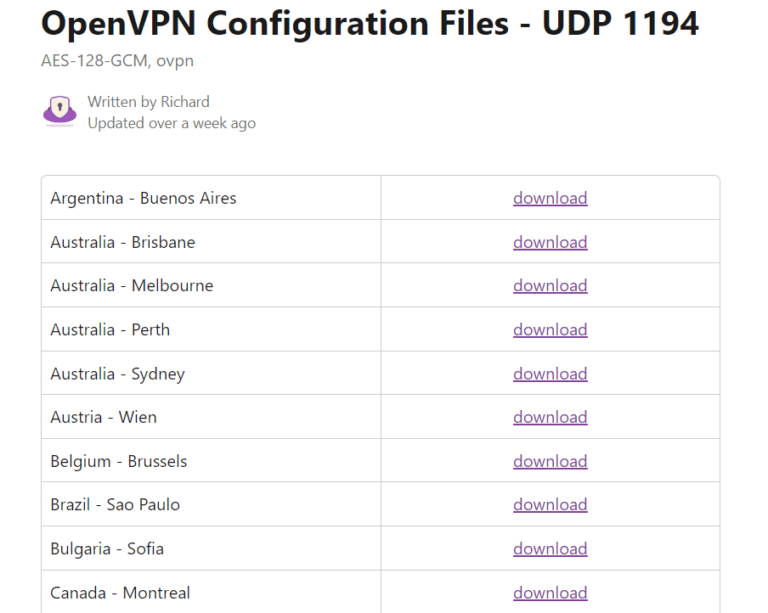Click the "Updated over a week ago" text
768x613 pixels.
click(171, 123)
